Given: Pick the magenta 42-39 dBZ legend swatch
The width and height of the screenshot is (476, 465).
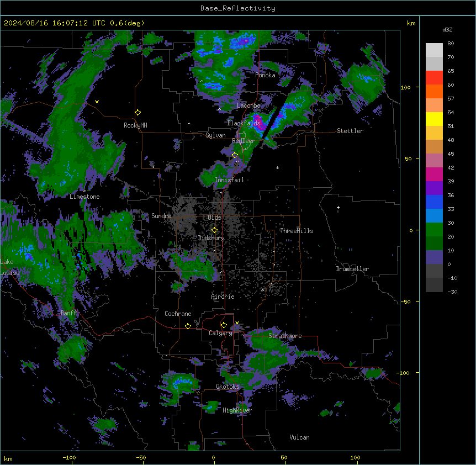Looking at the screenshot, I should click(x=434, y=174).
